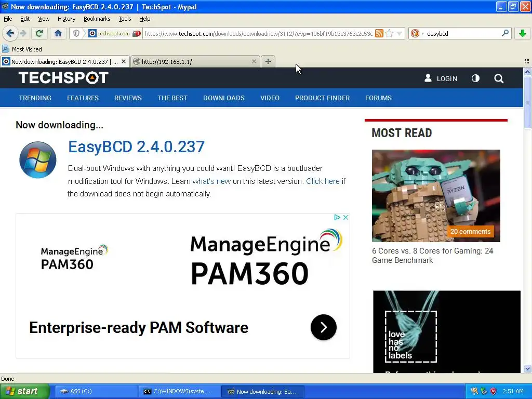This screenshot has width=532, height=399.
Task: Open THE BEST nav item
Action: (x=172, y=98)
